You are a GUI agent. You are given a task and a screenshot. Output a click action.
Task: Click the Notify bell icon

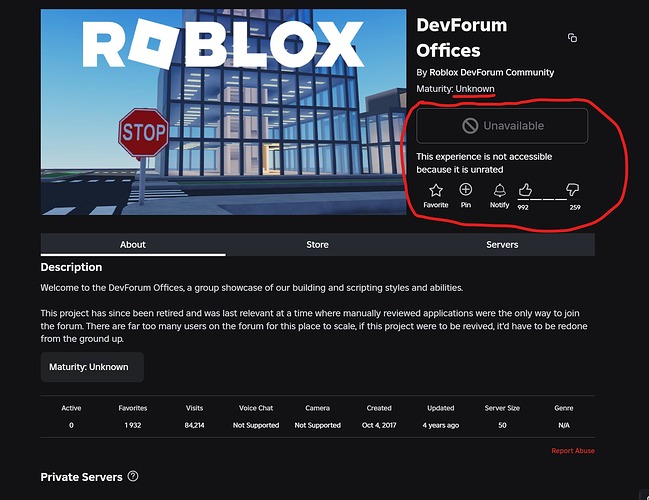tap(500, 190)
